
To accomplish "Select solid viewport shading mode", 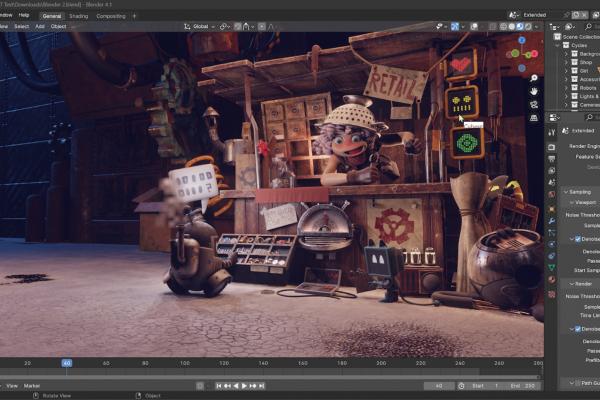I will coord(512,26).
